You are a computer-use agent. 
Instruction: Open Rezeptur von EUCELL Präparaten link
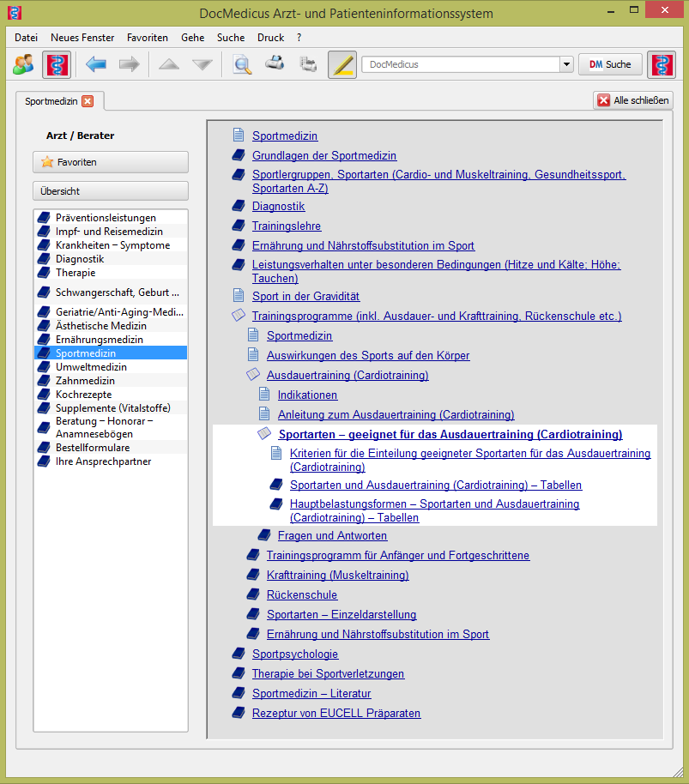pos(336,714)
